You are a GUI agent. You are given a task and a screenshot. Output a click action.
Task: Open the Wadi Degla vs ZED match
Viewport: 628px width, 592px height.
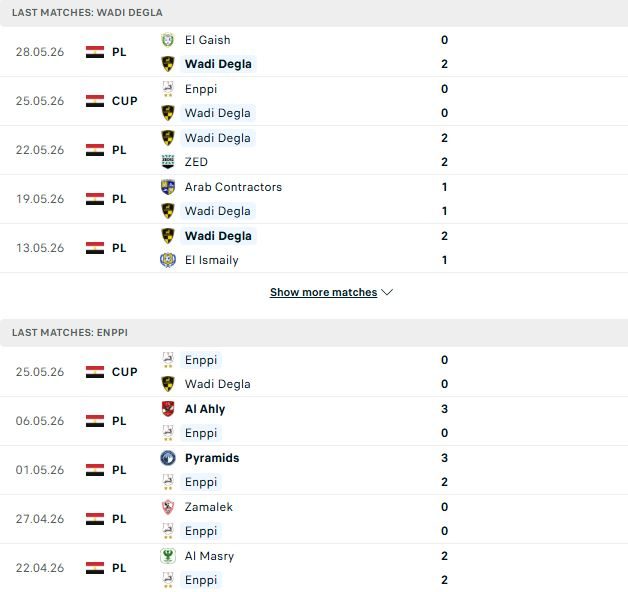click(x=314, y=150)
